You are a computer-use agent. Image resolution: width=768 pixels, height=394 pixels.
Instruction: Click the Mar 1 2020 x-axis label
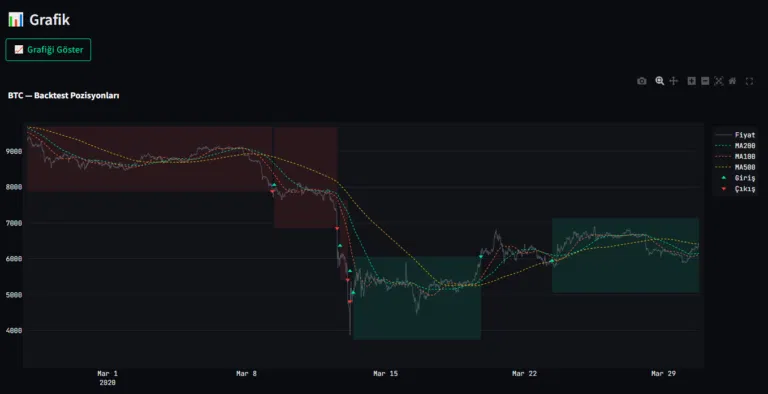[107, 378]
